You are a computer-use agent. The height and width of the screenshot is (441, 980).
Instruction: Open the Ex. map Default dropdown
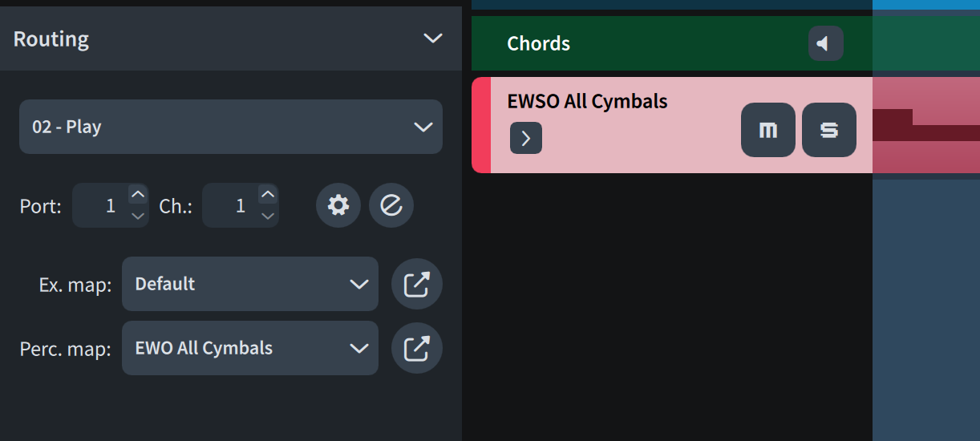(x=249, y=284)
